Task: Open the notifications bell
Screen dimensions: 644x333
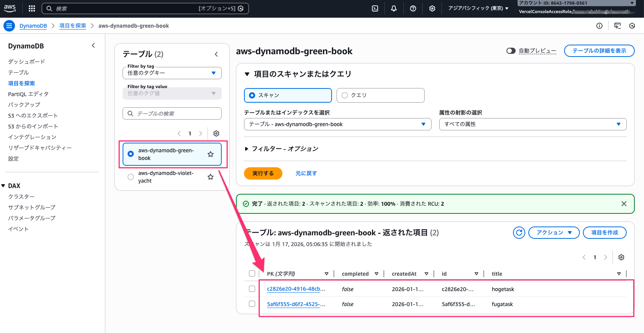Action: (394, 8)
